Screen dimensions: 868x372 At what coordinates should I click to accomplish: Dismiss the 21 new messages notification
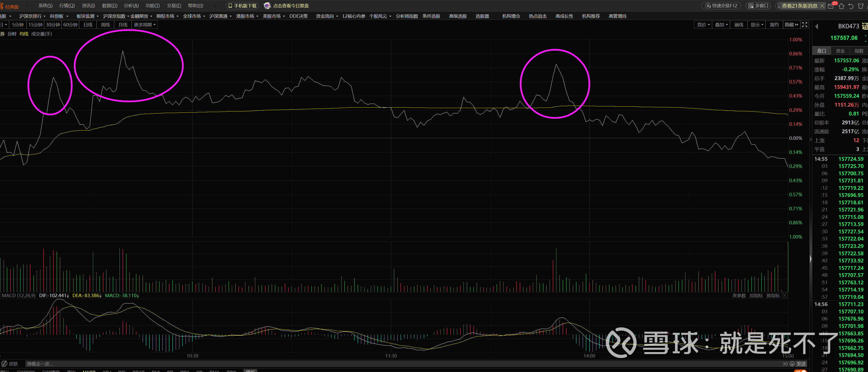point(822,6)
